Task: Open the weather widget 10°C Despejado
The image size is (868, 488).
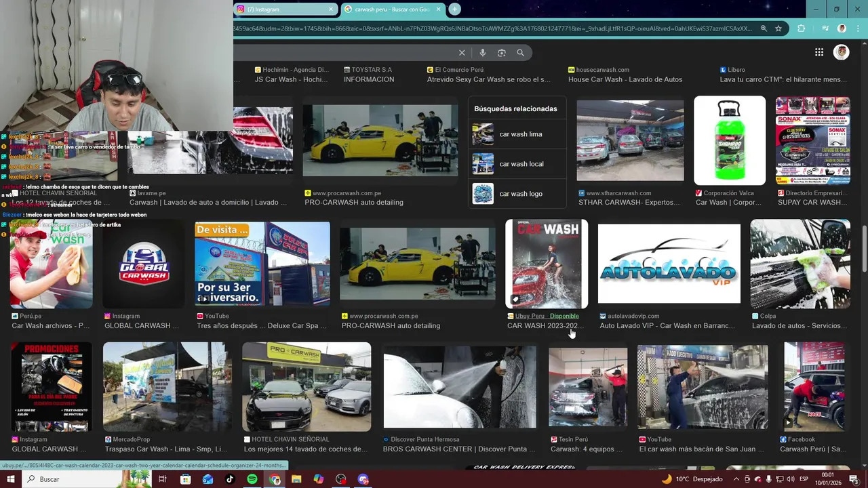Action: pos(692,479)
